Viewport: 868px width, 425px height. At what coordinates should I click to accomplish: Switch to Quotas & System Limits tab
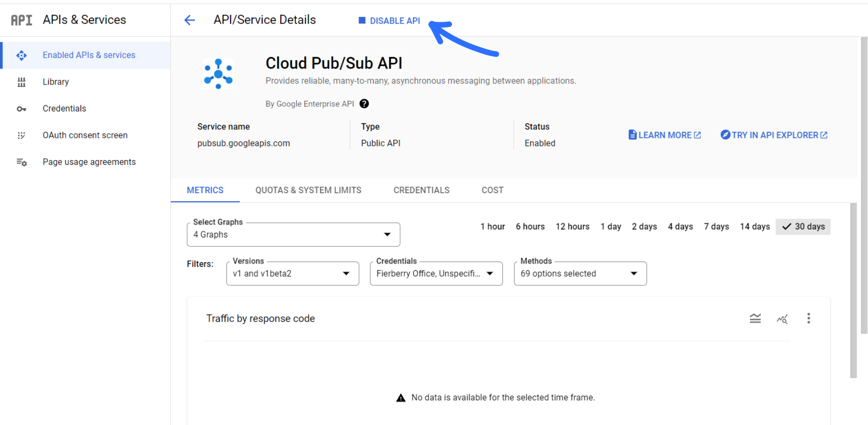tap(309, 190)
